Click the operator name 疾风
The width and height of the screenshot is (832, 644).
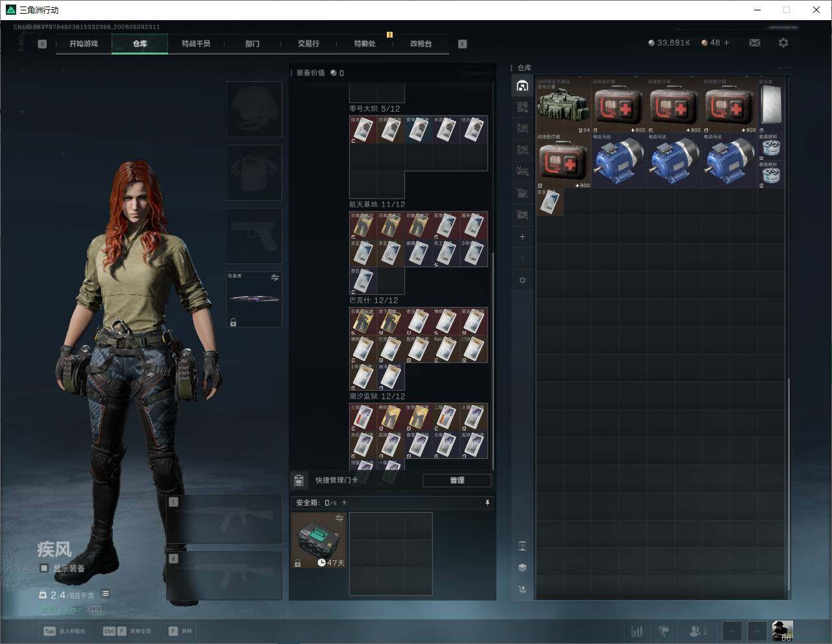[55, 549]
